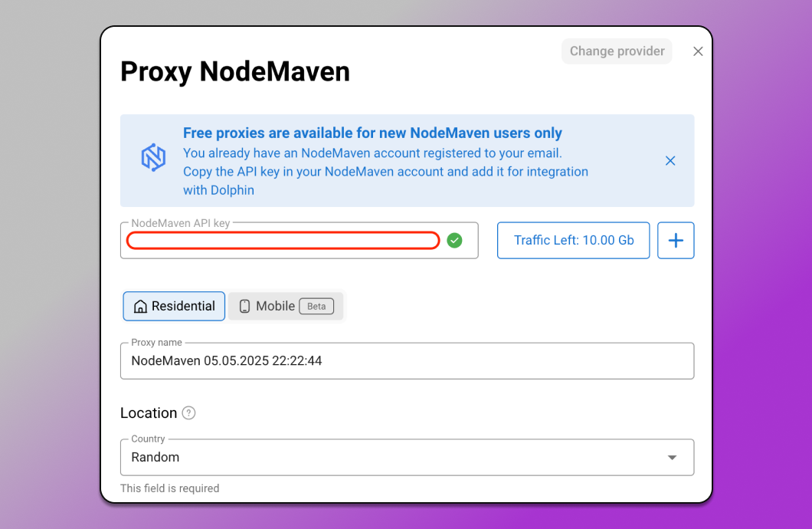Switch to the Mobile proxy tab
Screen dimensions: 812x529
pyautogui.click(x=285, y=306)
